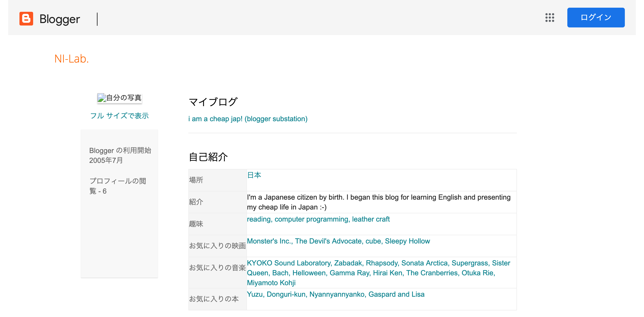This screenshot has width=644, height=317.
Task: Click the Zabadak music link
Action: [348, 263]
